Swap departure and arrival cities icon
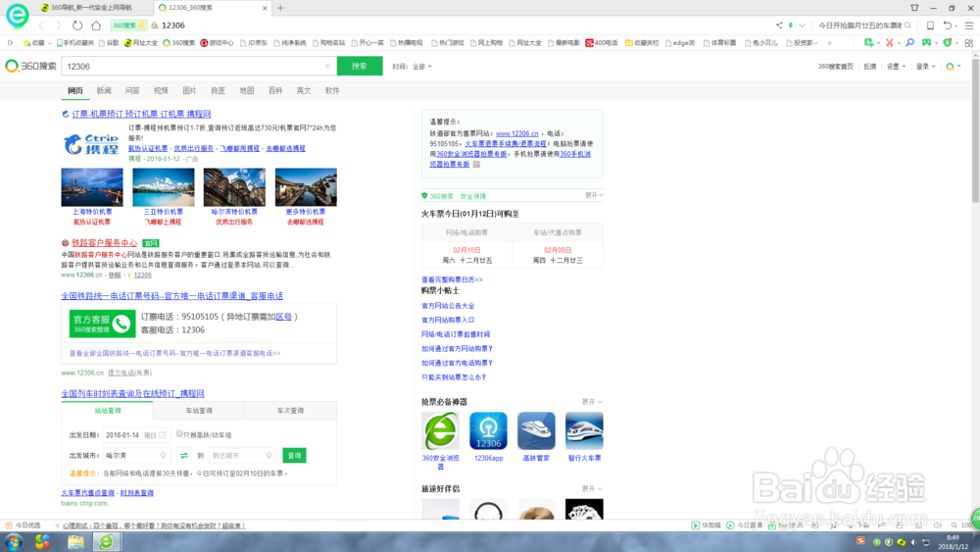This screenshot has width=980, height=552. [184, 456]
